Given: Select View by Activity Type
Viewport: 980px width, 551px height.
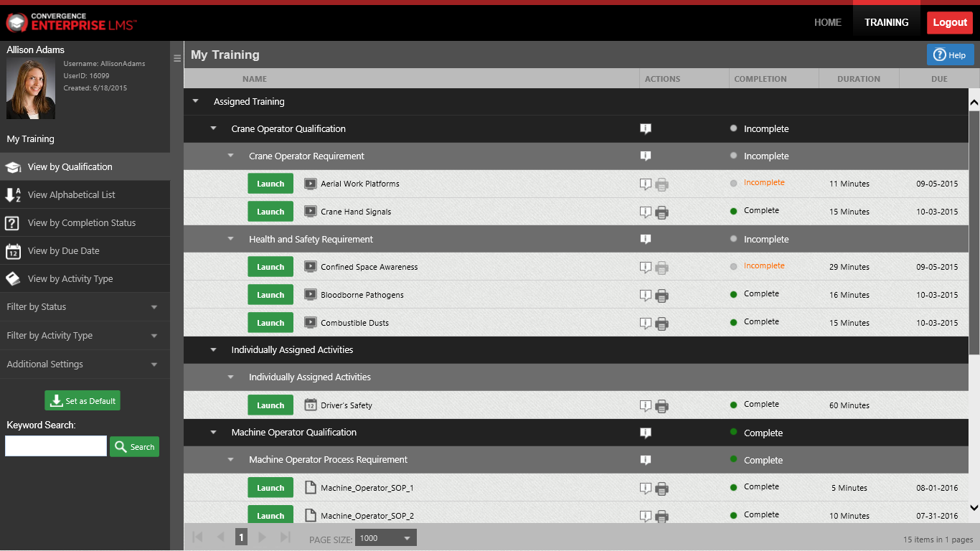Looking at the screenshot, I should (85, 279).
